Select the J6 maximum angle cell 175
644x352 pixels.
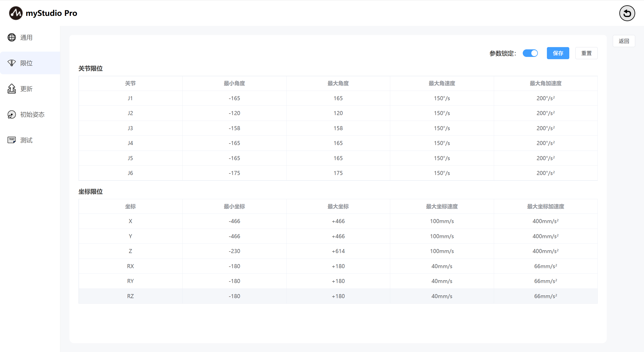point(338,173)
